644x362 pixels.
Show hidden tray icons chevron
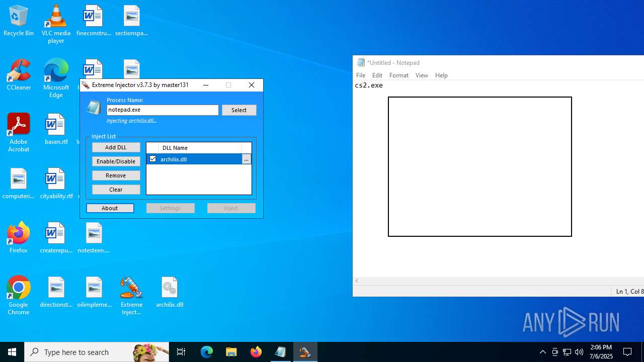(542, 352)
